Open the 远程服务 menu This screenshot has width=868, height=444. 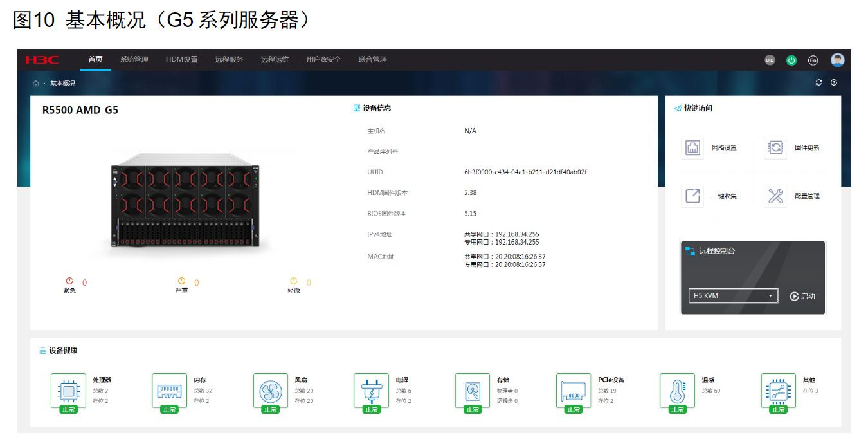point(229,60)
